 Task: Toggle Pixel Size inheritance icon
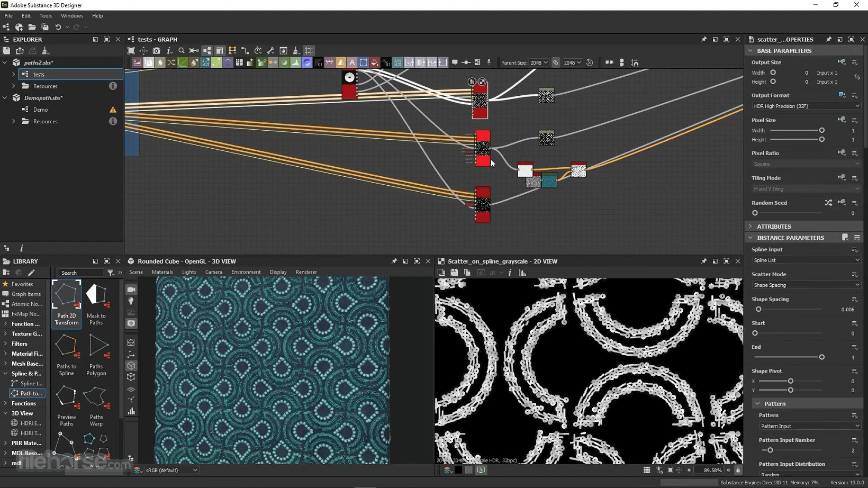[842, 120]
